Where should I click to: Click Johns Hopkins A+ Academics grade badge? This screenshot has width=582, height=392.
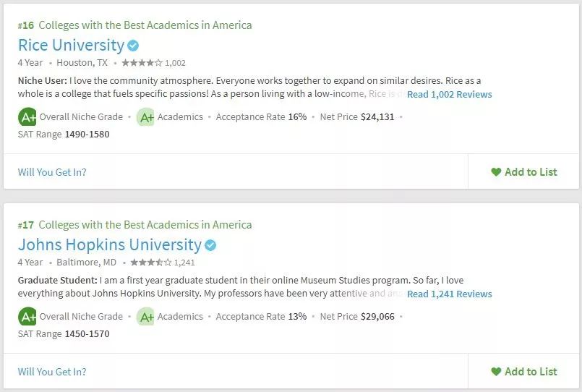[x=145, y=316]
